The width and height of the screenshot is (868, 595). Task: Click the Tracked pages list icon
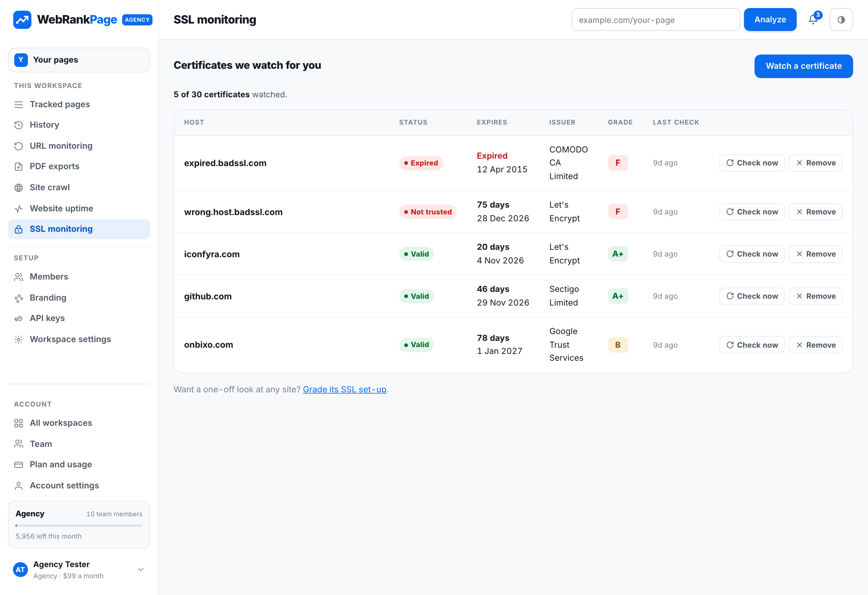tap(18, 104)
